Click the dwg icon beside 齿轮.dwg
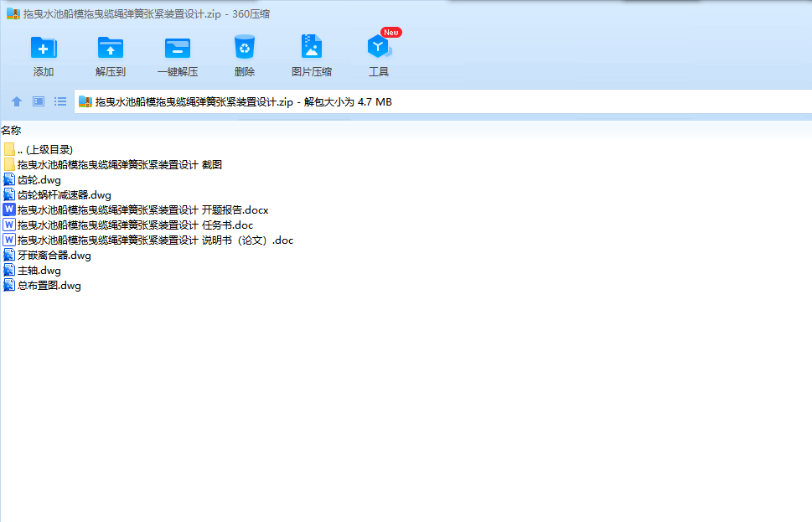The width and height of the screenshot is (812, 522). click(9, 179)
